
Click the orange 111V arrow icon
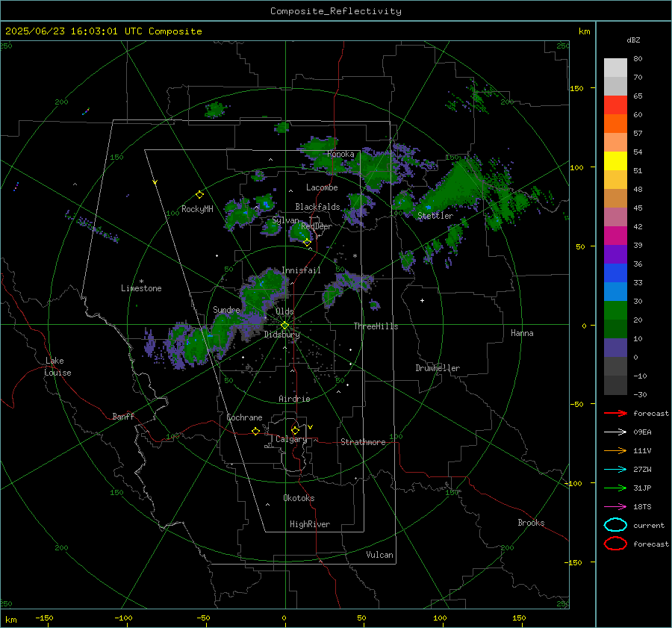(615, 450)
